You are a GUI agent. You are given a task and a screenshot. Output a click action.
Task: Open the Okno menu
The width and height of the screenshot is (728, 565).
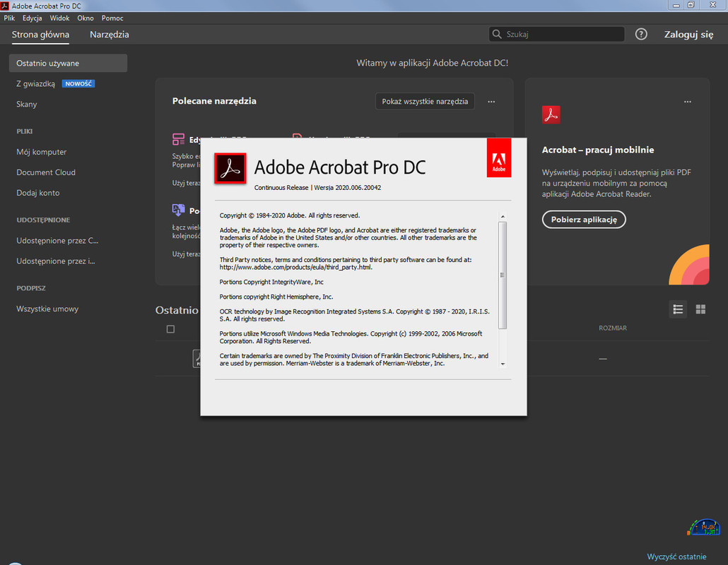[86, 18]
